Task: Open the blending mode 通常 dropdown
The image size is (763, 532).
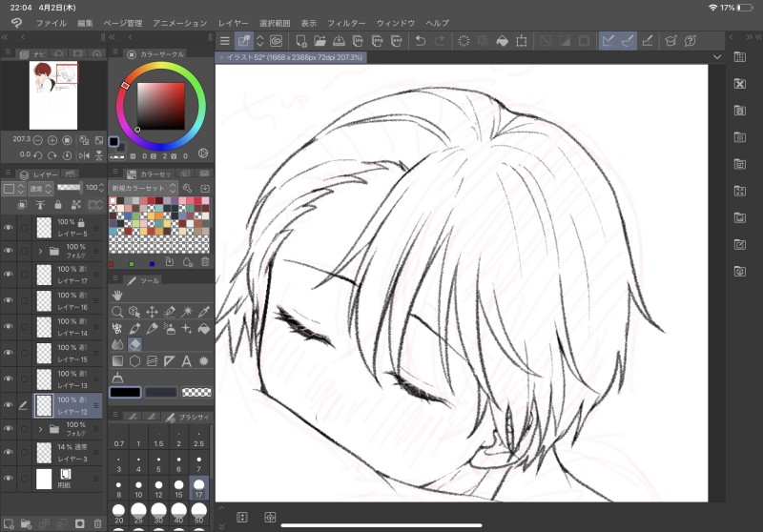Action: [40, 188]
